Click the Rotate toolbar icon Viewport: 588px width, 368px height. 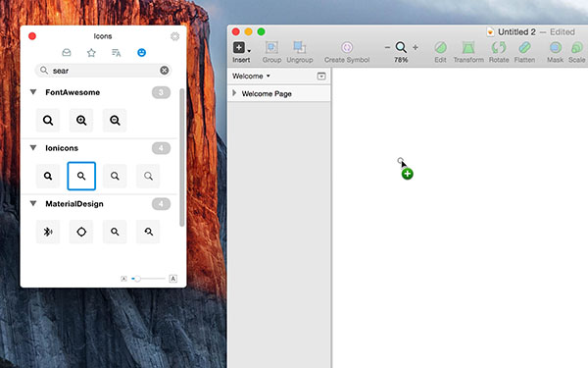click(x=499, y=48)
